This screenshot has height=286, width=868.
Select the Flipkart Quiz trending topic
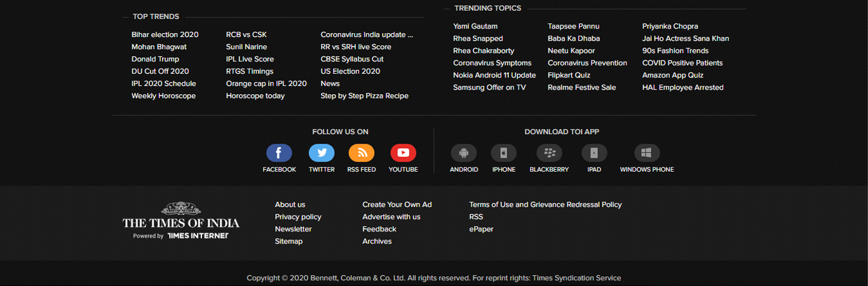click(x=569, y=76)
